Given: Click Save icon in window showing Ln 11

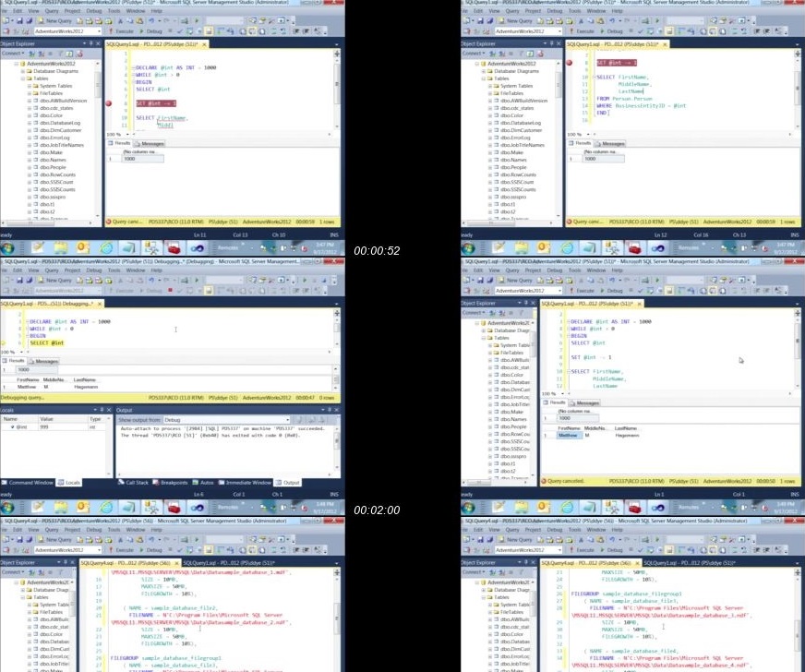Looking at the screenshot, I should [19, 21].
